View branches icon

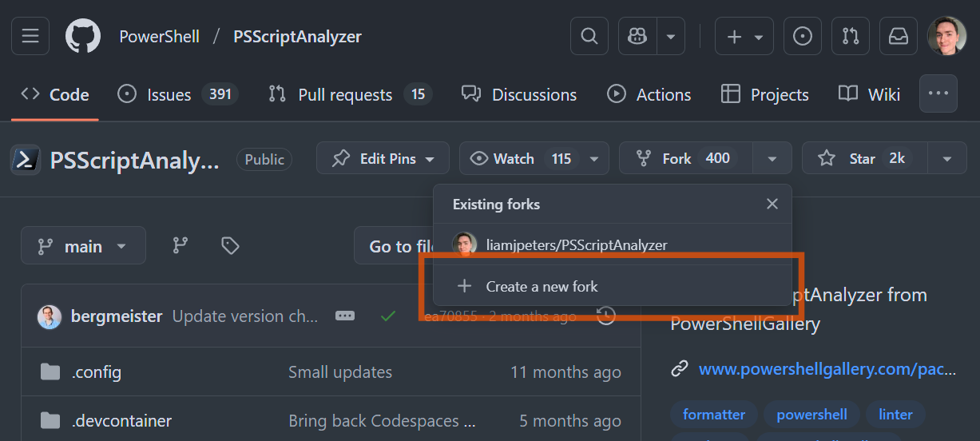[181, 246]
